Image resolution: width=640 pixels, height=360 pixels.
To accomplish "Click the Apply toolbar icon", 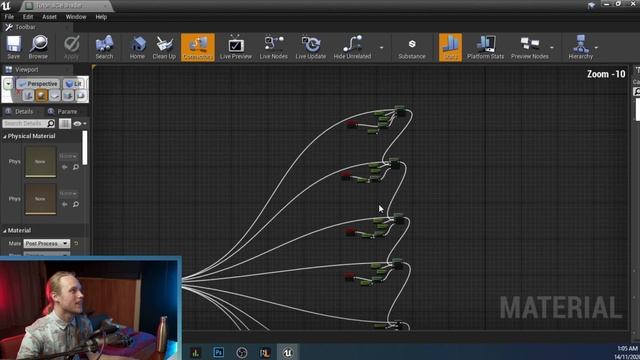I will pos(71,47).
